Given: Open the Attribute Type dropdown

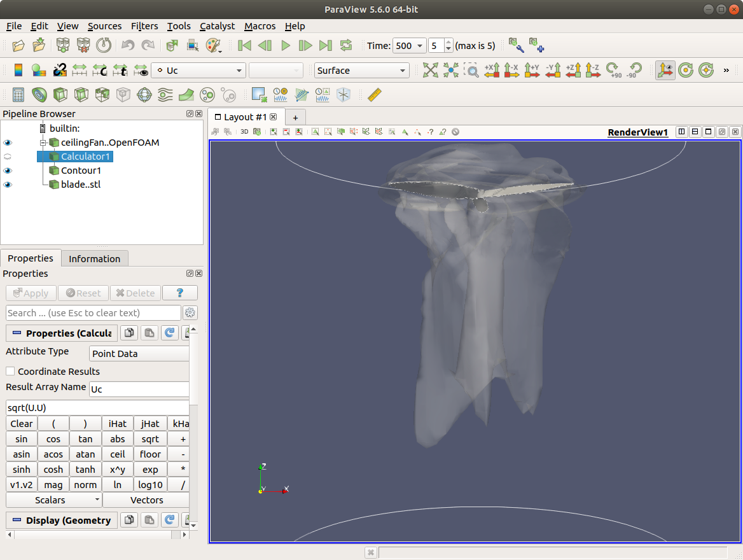Looking at the screenshot, I should pos(139,354).
